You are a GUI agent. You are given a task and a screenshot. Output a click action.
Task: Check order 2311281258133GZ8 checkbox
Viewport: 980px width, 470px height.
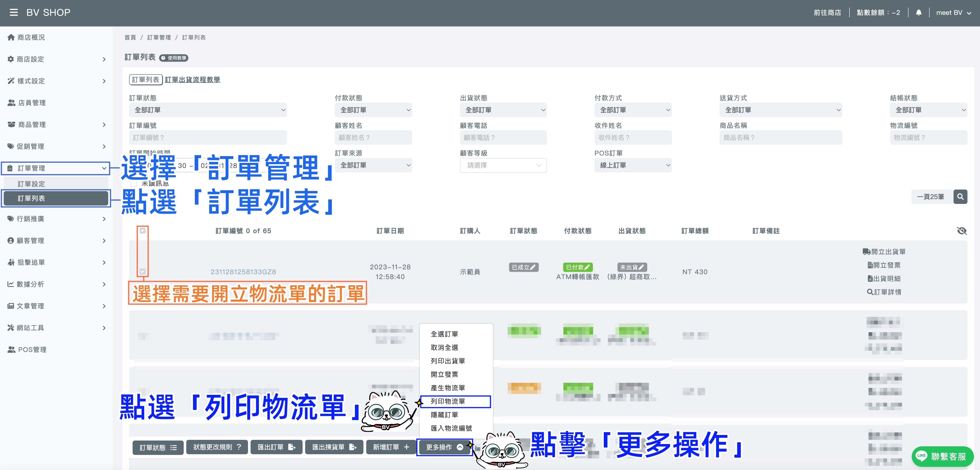pos(142,271)
